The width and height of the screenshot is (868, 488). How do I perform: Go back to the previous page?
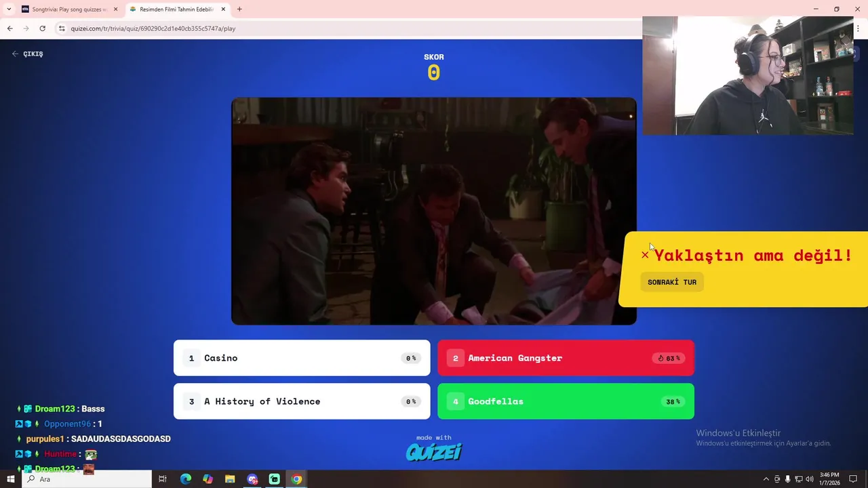coord(9,28)
